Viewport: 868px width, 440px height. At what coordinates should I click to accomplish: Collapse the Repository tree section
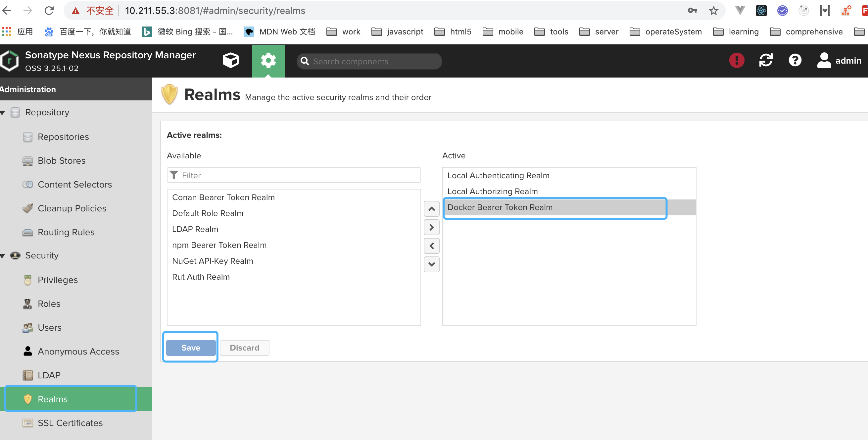[3, 113]
